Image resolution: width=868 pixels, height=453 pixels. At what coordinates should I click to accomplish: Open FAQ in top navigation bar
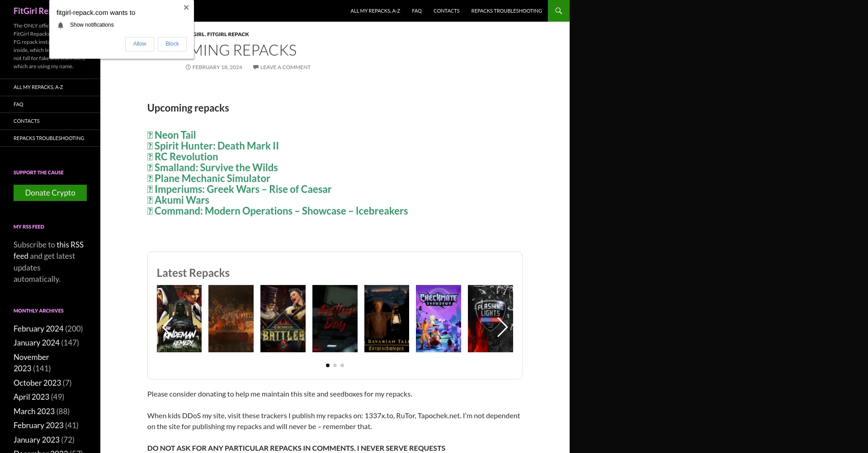click(x=417, y=11)
